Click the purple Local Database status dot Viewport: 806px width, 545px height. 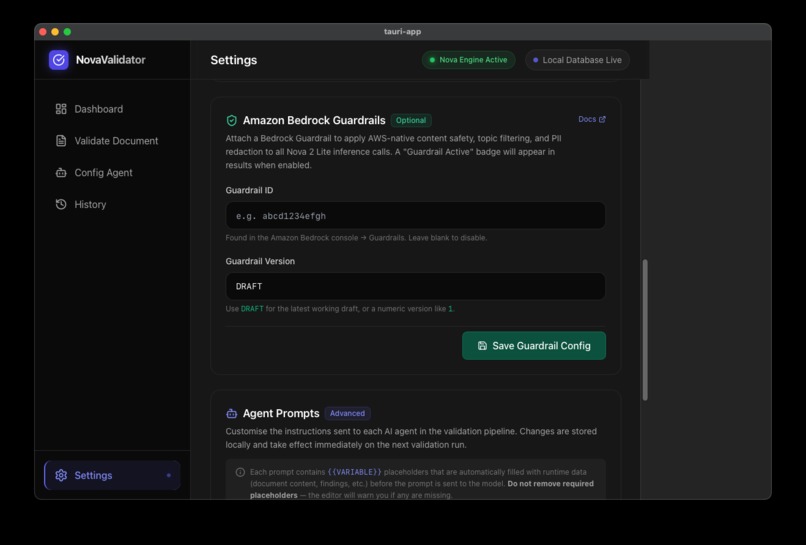[536, 60]
